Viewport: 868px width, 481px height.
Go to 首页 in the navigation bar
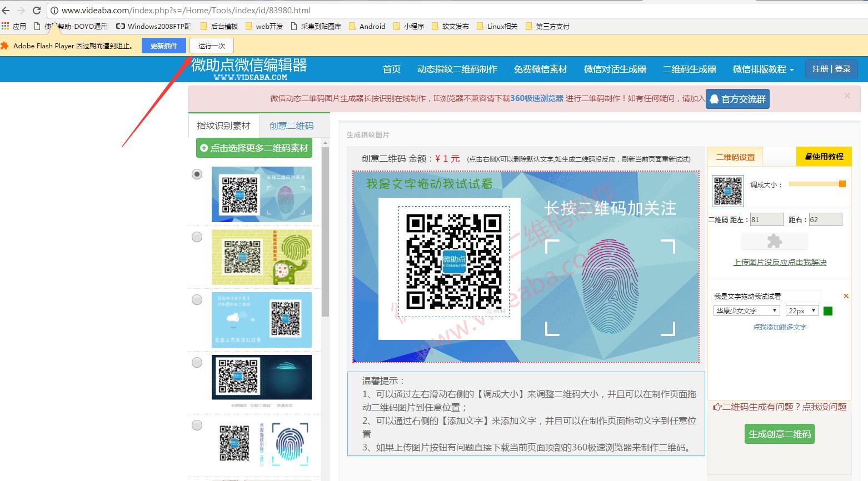392,69
